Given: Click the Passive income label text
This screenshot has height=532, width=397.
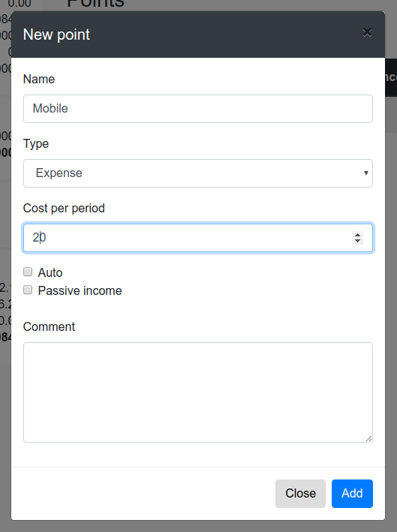Looking at the screenshot, I should pyautogui.click(x=80, y=291).
